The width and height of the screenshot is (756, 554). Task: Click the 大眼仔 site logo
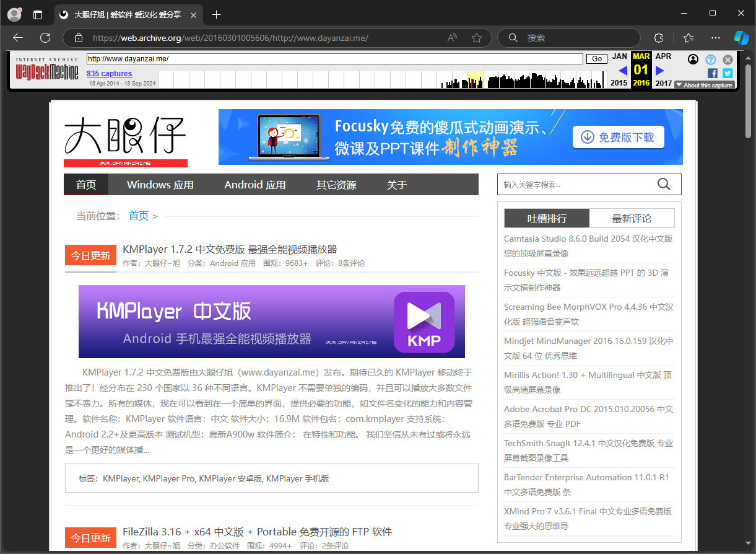click(x=126, y=141)
